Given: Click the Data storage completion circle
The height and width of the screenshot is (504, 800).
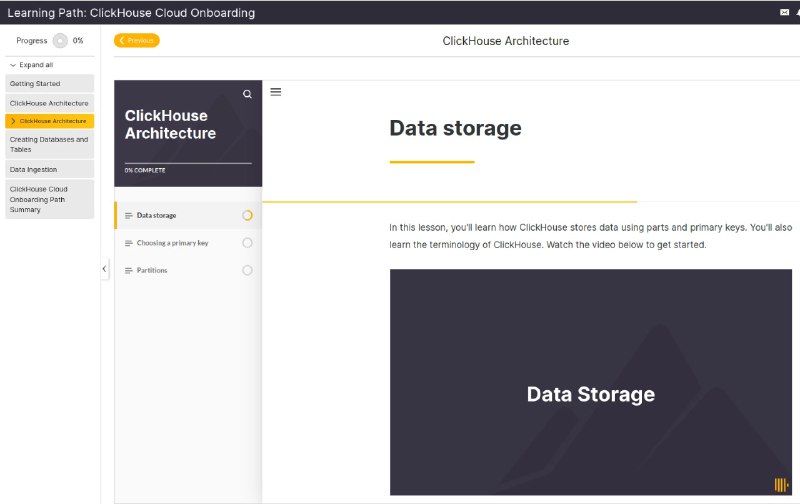Looking at the screenshot, I should pyautogui.click(x=247, y=215).
